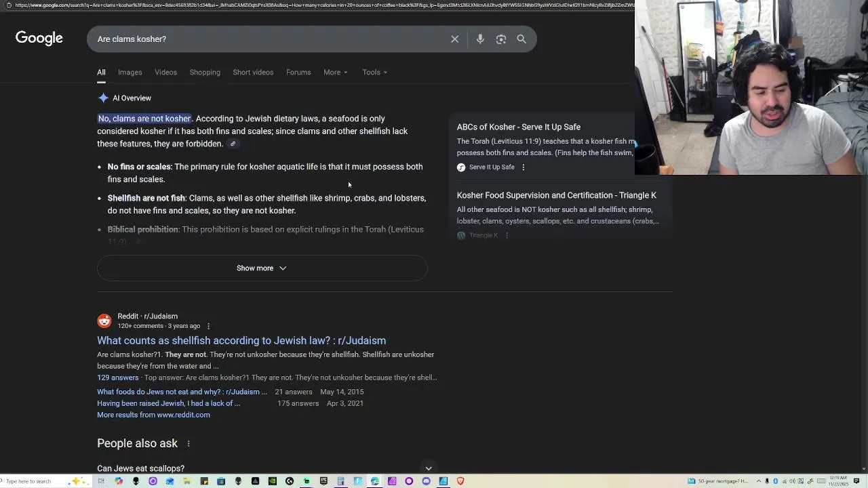Open Brave browser from the taskbar
This screenshot has height=488, width=868.
click(x=460, y=481)
